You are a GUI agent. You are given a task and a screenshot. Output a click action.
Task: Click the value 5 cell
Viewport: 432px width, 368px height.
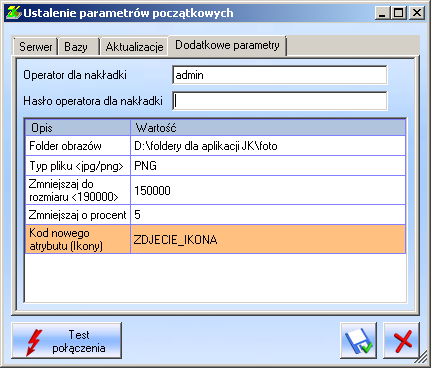268,215
